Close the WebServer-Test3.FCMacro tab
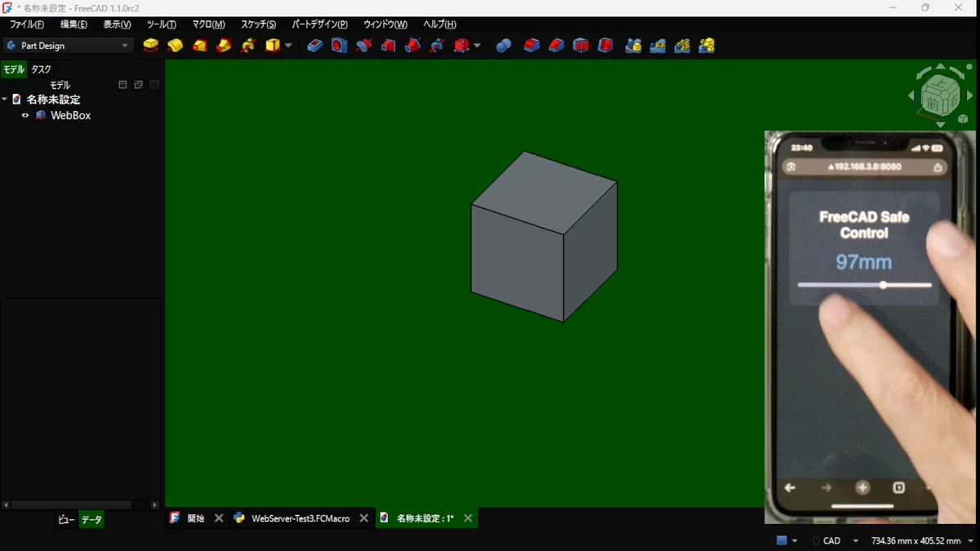980x551 pixels. pos(363,518)
